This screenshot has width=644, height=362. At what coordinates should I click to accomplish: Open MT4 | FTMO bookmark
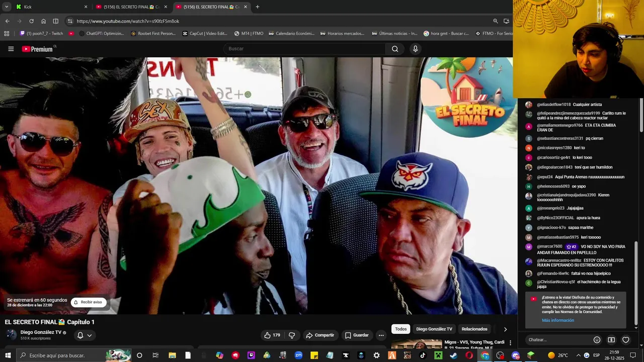(249, 34)
